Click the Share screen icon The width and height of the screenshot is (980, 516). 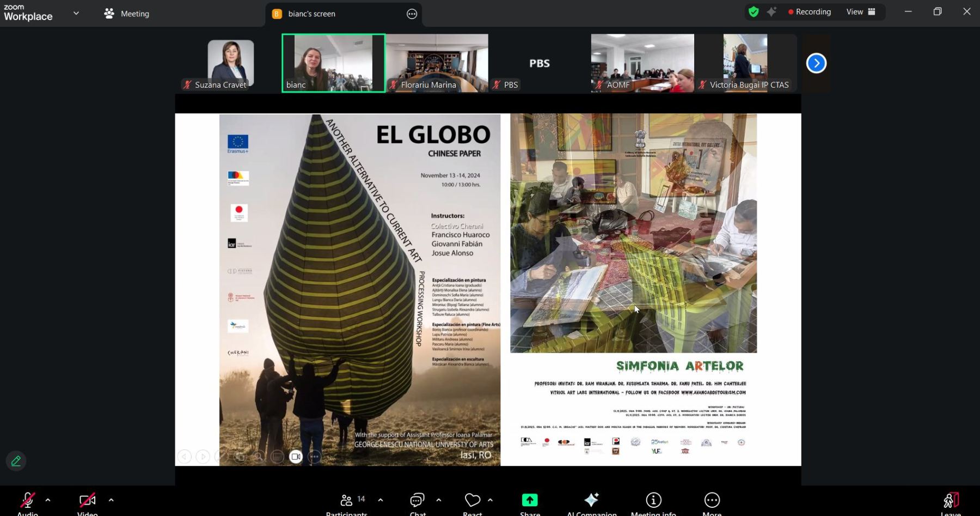530,500
